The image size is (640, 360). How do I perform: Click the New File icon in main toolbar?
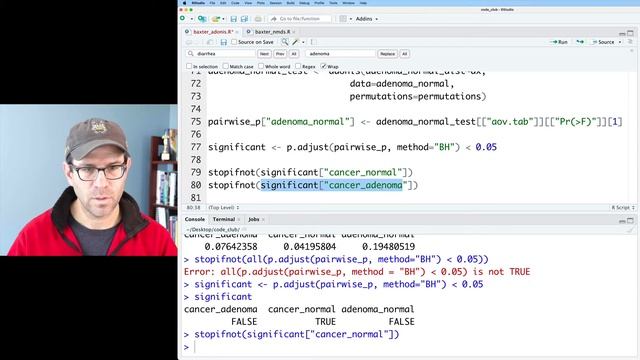click(182, 18)
